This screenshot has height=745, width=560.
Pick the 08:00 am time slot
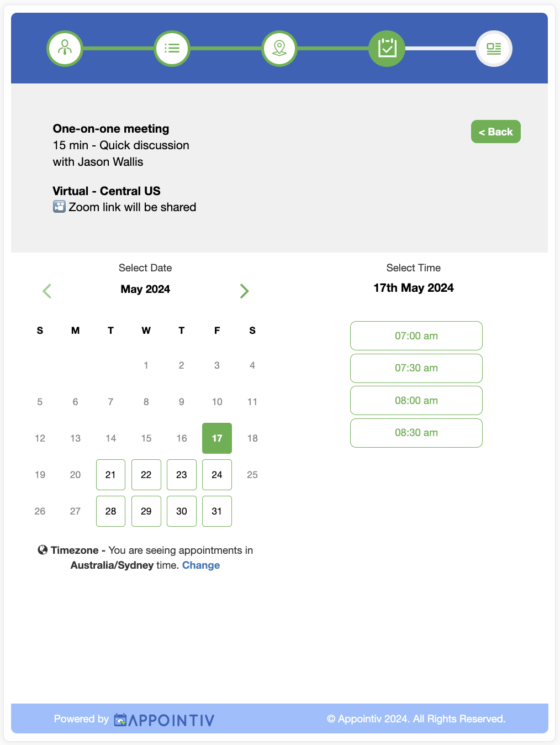[x=416, y=400]
